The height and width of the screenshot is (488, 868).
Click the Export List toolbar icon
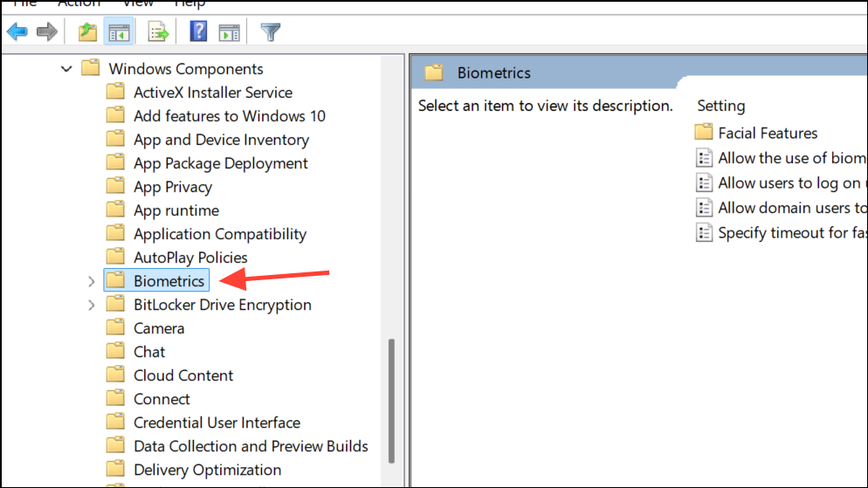pyautogui.click(x=158, y=32)
